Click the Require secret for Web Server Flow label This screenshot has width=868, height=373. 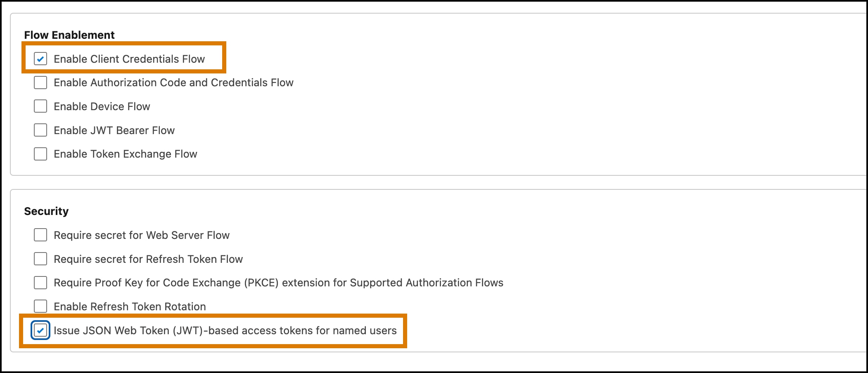pyautogui.click(x=142, y=235)
